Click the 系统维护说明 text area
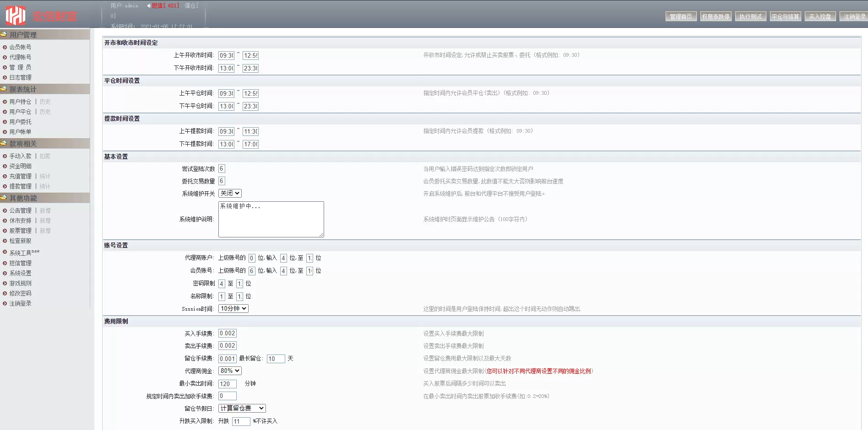The width and height of the screenshot is (868, 430). pyautogui.click(x=271, y=219)
